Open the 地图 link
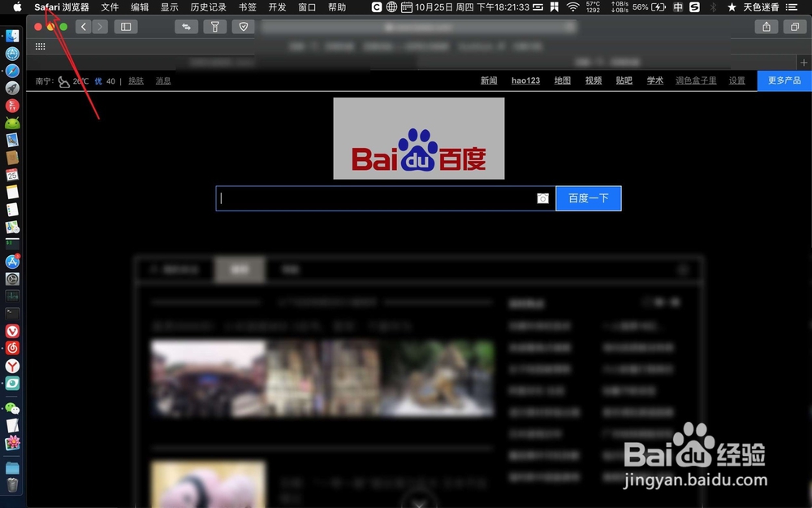This screenshot has width=812, height=508. (563, 80)
